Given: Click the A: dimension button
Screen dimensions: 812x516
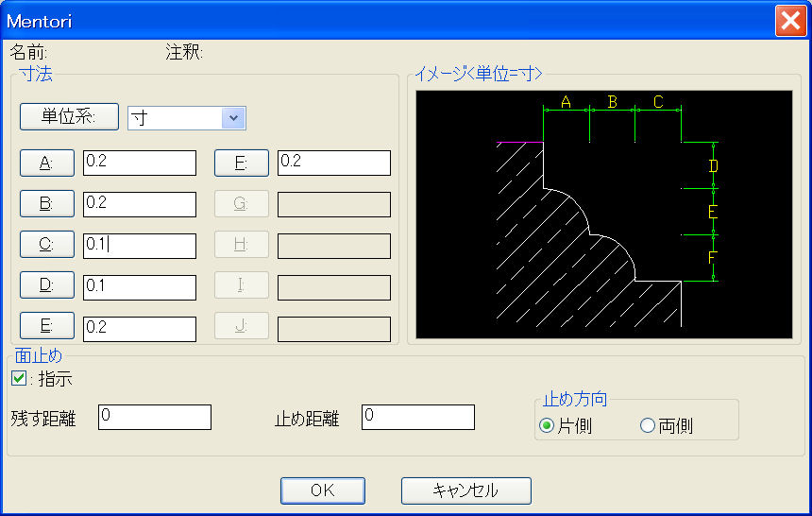Looking at the screenshot, I should [47, 163].
